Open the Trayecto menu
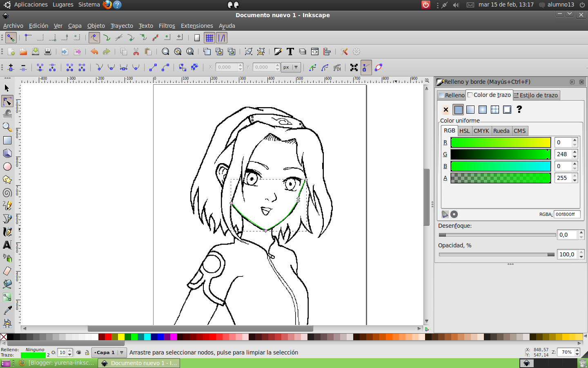 (x=122, y=26)
